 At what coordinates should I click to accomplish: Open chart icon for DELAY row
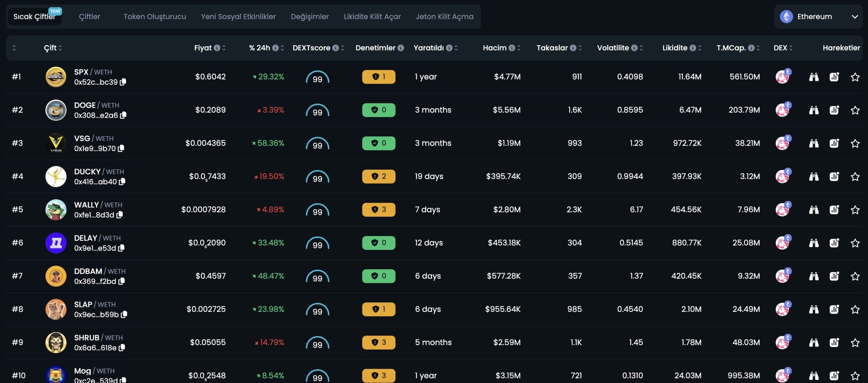pyautogui.click(x=834, y=243)
